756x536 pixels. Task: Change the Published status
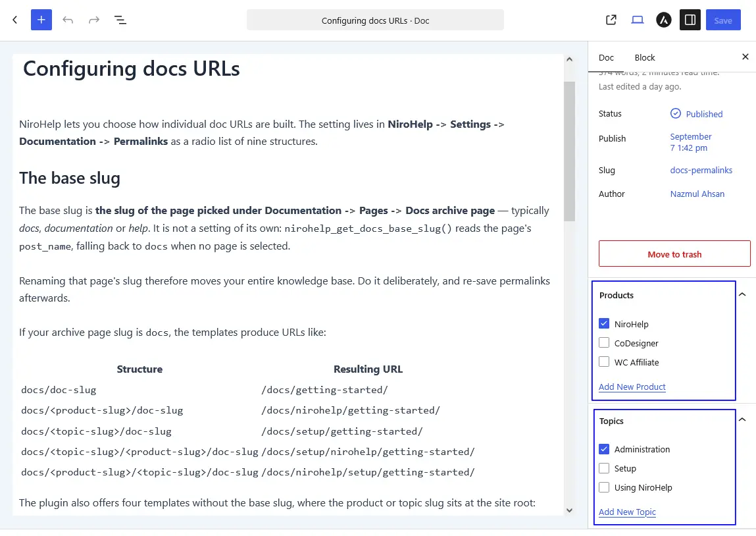(x=704, y=114)
